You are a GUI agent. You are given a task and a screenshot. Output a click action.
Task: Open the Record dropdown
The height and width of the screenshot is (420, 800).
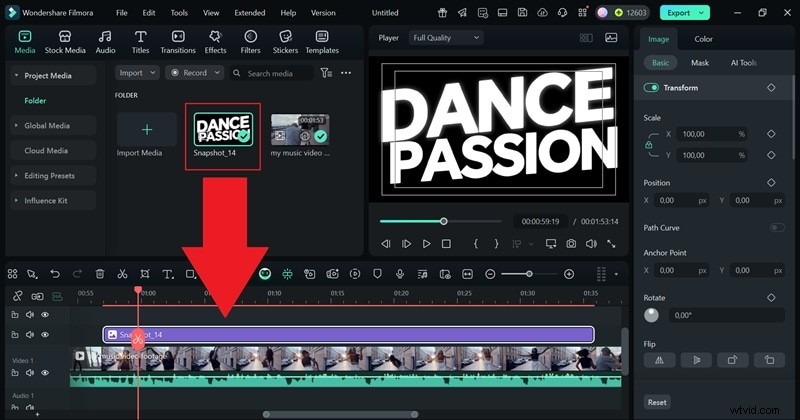click(195, 73)
